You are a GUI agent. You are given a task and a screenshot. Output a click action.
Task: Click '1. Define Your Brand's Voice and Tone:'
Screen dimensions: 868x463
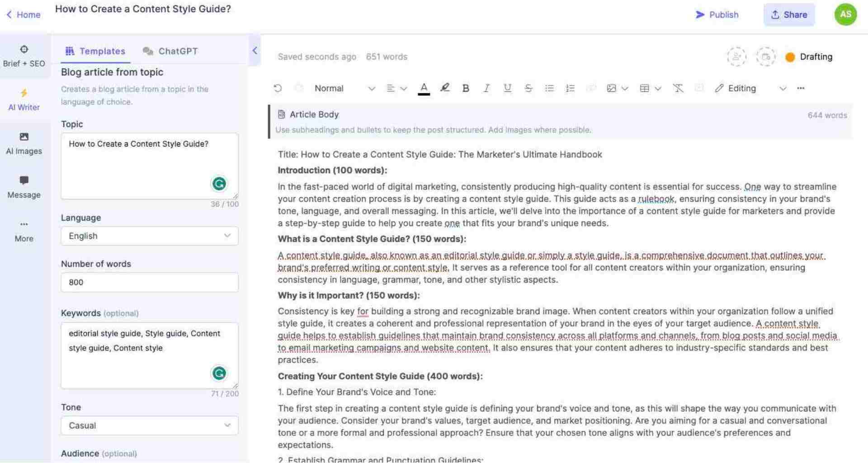pos(357,392)
